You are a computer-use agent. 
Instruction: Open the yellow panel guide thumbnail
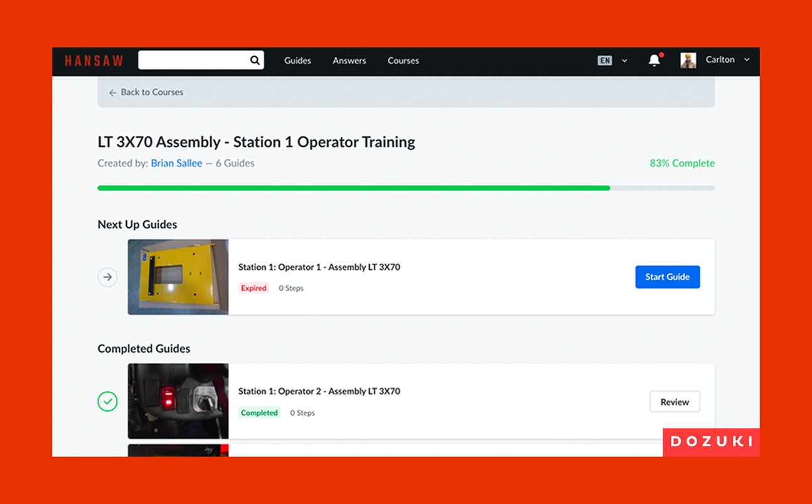click(178, 277)
